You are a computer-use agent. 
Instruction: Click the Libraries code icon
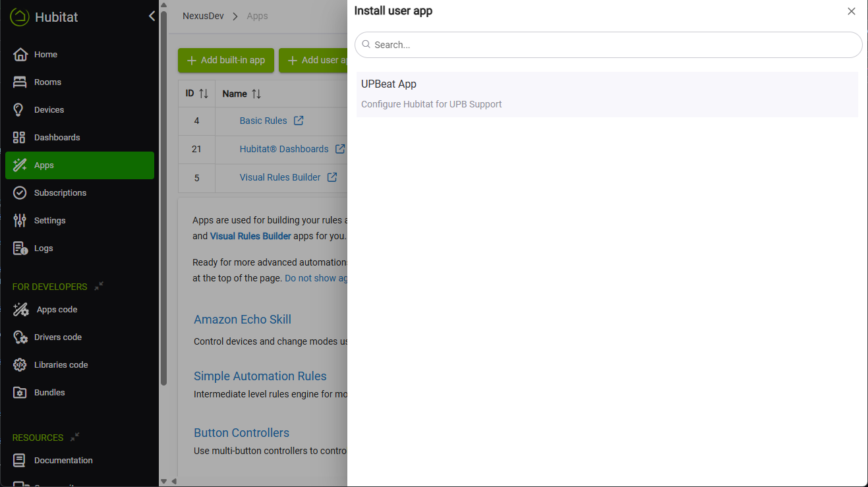20,365
